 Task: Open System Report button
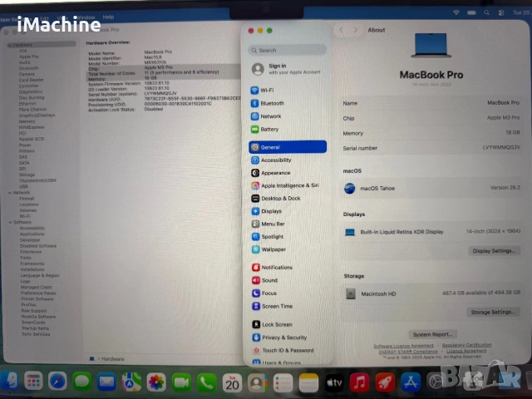(x=432, y=334)
